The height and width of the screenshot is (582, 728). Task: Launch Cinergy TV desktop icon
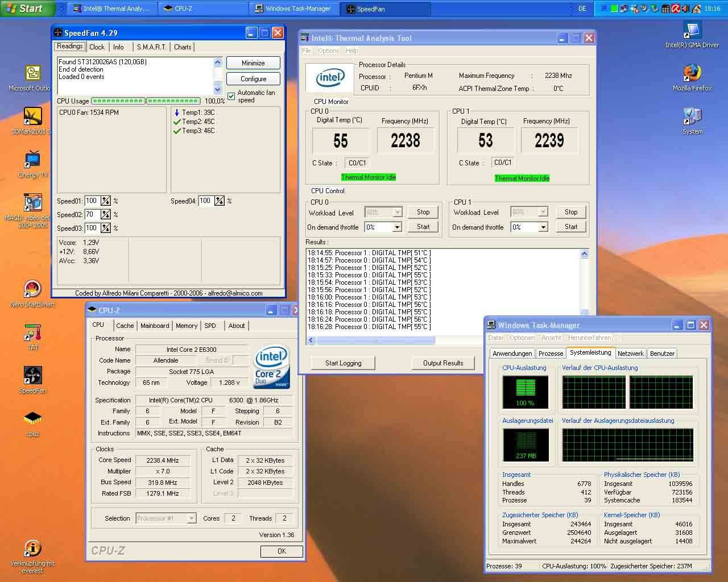(x=32, y=160)
